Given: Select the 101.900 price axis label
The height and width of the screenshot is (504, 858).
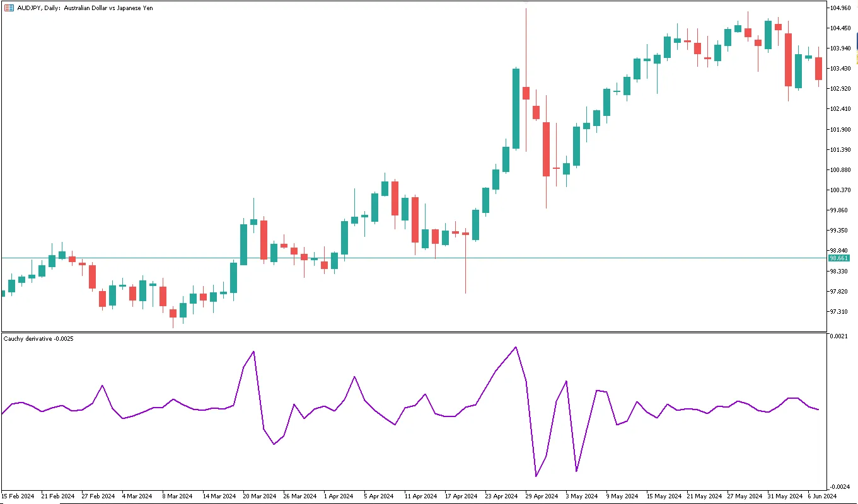Looking at the screenshot, I should click(841, 130).
